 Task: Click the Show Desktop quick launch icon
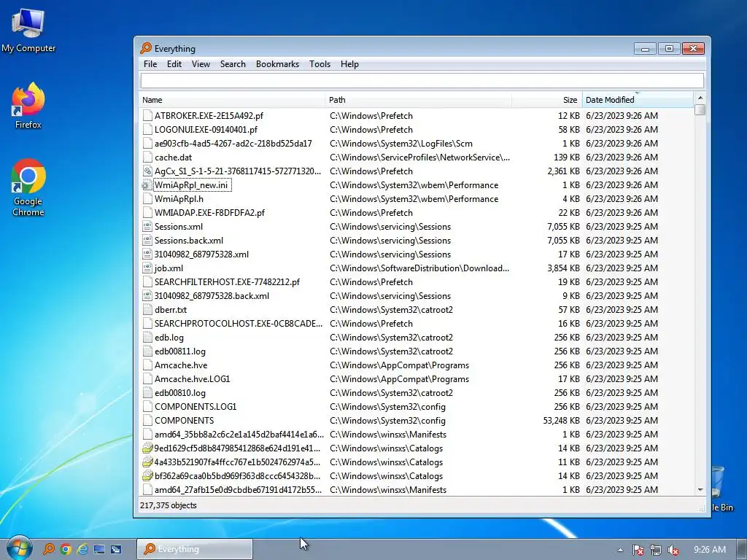pyautogui.click(x=99, y=549)
